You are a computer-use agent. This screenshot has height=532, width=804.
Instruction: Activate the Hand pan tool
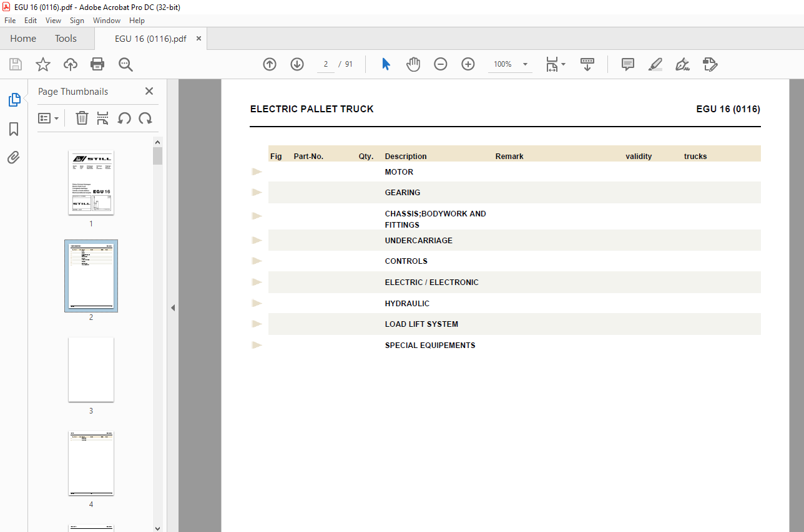pyautogui.click(x=413, y=64)
